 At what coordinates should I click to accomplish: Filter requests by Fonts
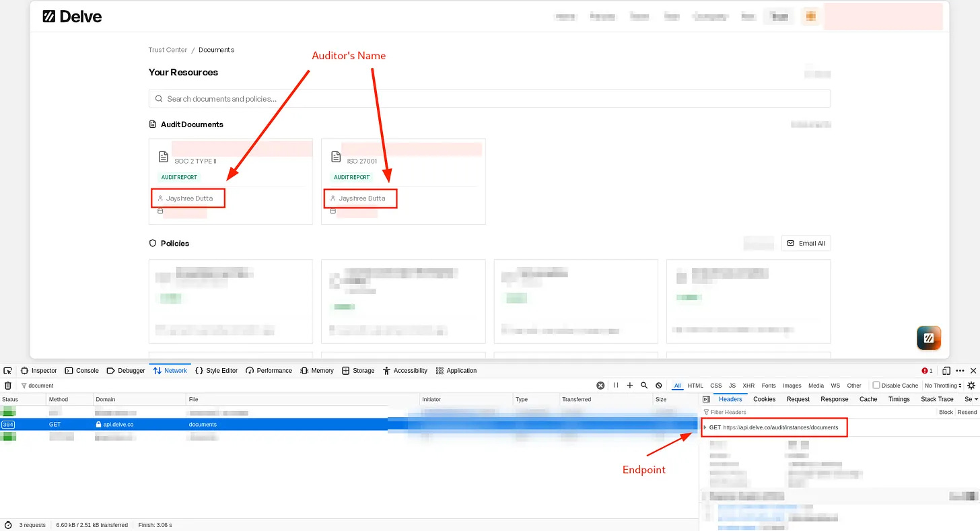point(769,386)
